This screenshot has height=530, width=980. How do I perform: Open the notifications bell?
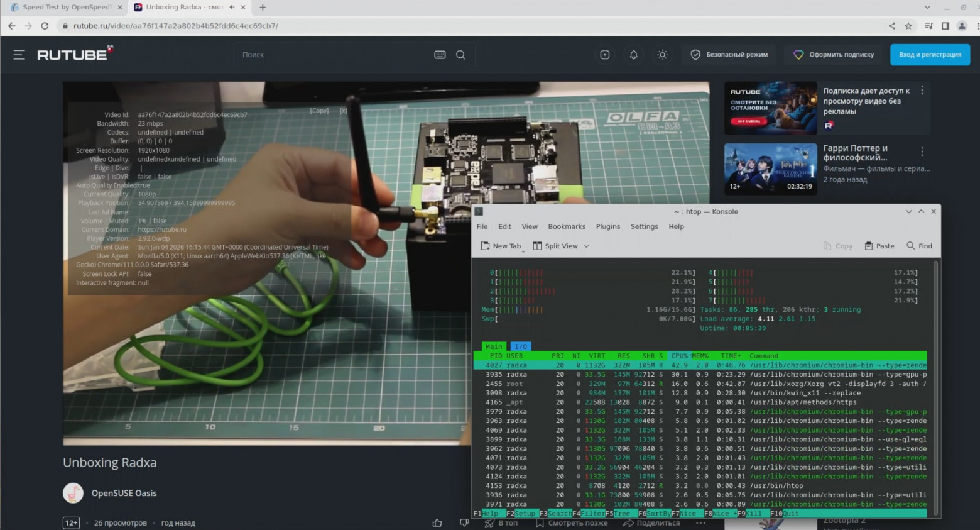click(x=634, y=55)
